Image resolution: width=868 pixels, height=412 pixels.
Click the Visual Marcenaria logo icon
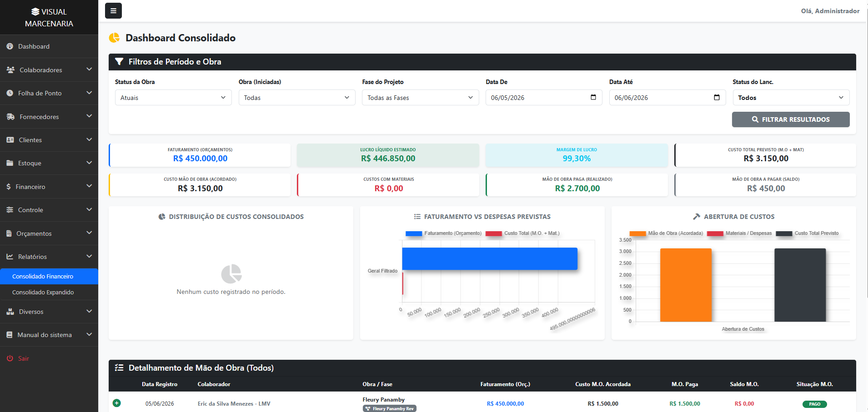[35, 12]
